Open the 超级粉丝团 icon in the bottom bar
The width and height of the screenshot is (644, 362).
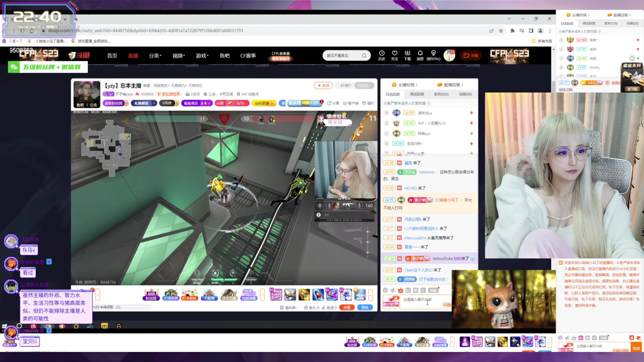(x=352, y=342)
